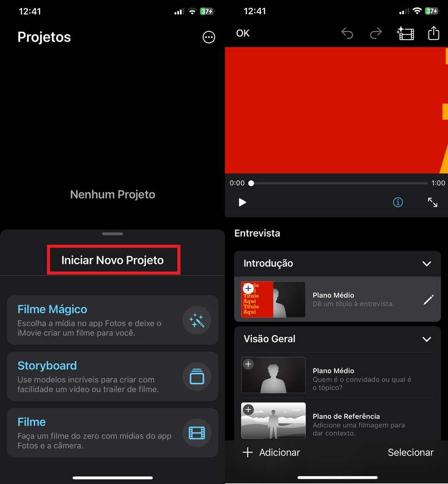This screenshot has width=448, height=484.
Task: Open the storyboard style filmstrip sparkle icon
Action: pos(405,33)
